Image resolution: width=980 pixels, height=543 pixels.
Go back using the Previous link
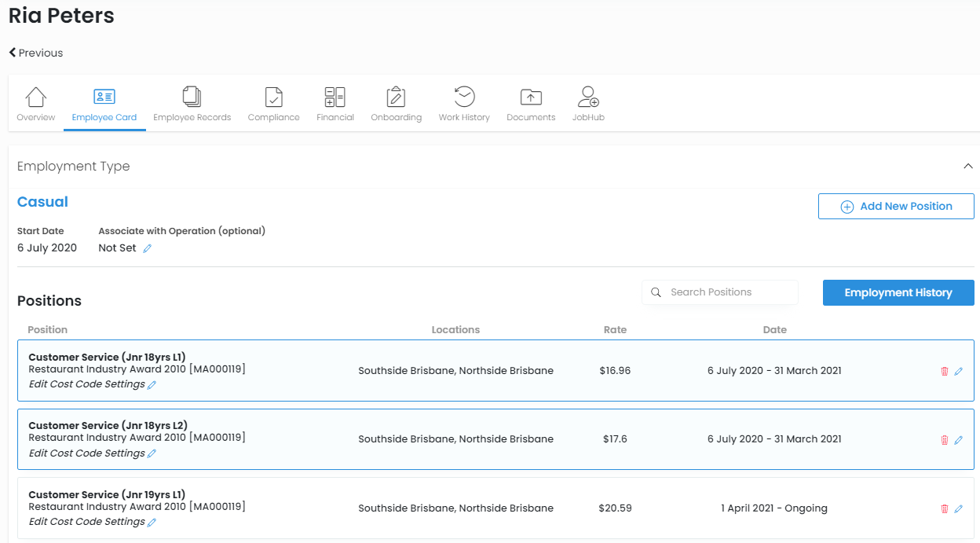[36, 53]
